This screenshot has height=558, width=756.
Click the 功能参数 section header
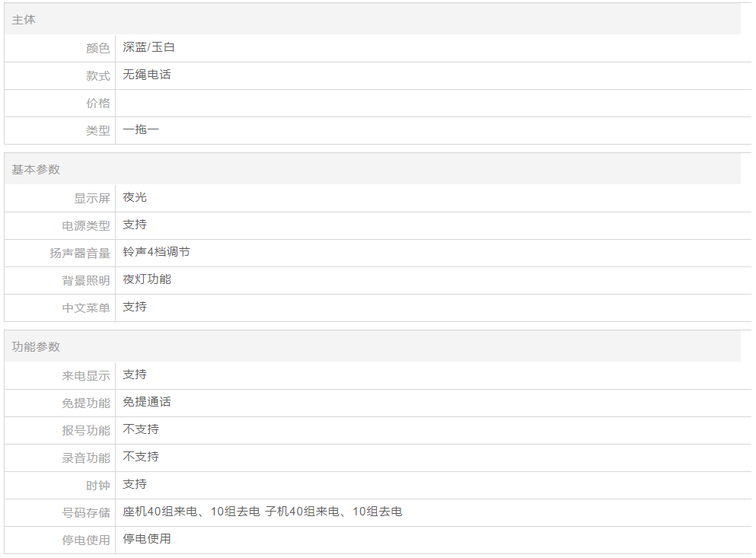tap(36, 346)
